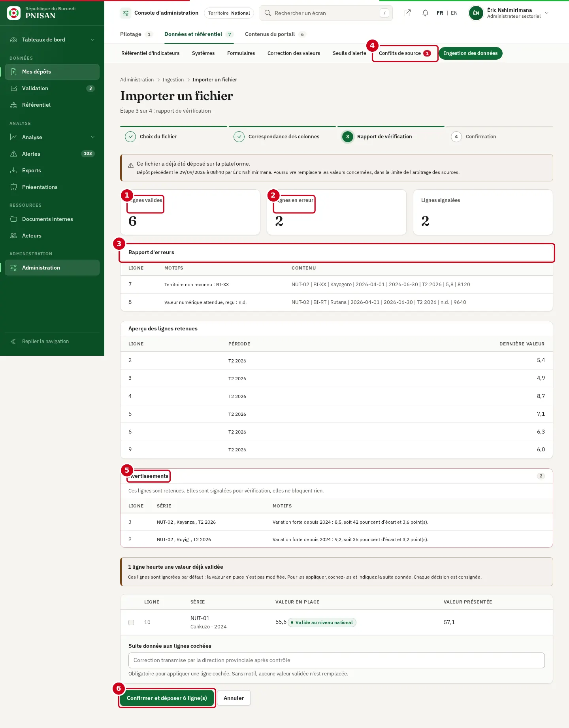
Task: Click the Console d'administration sliders icon
Action: [125, 13]
